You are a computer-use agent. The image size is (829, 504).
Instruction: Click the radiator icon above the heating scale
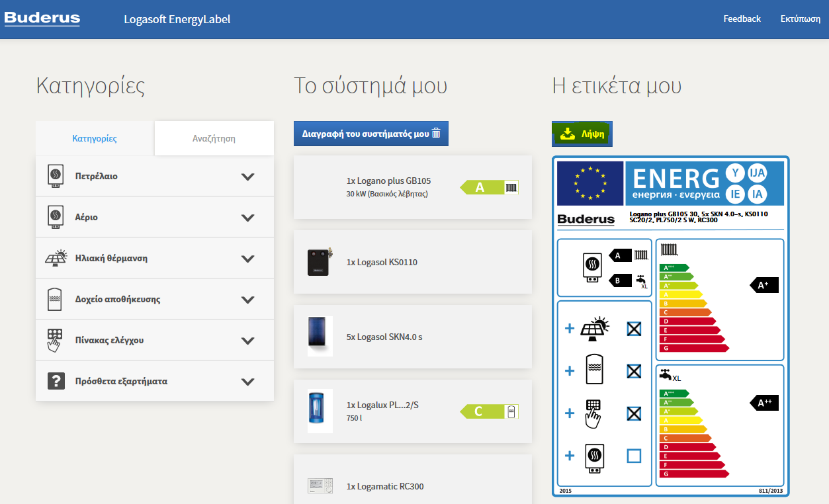click(x=668, y=250)
